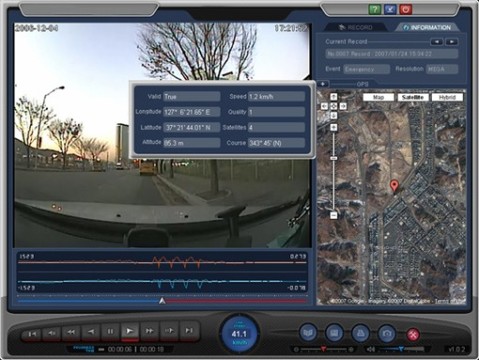Switch to the RECORD tab

click(355, 28)
